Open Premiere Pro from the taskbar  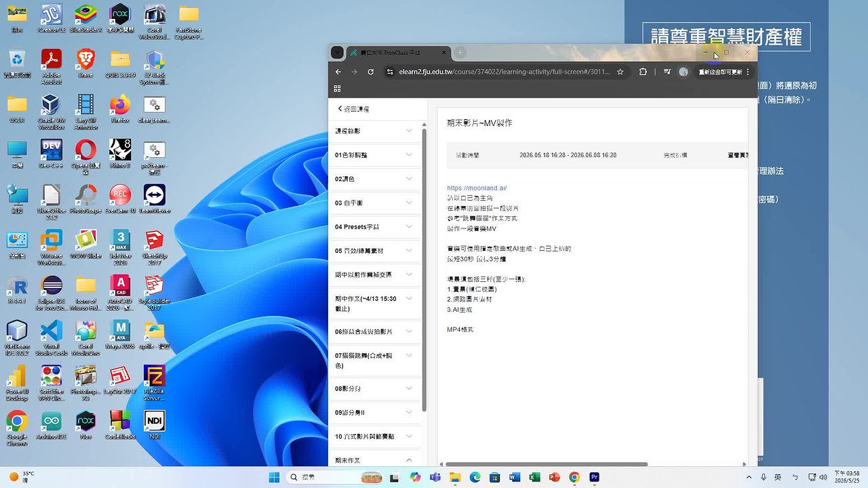(x=594, y=477)
